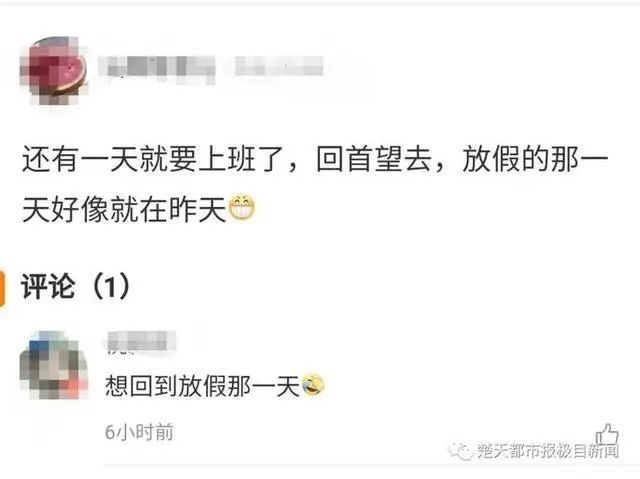Click the 6小时前 timestamp

coord(139,432)
